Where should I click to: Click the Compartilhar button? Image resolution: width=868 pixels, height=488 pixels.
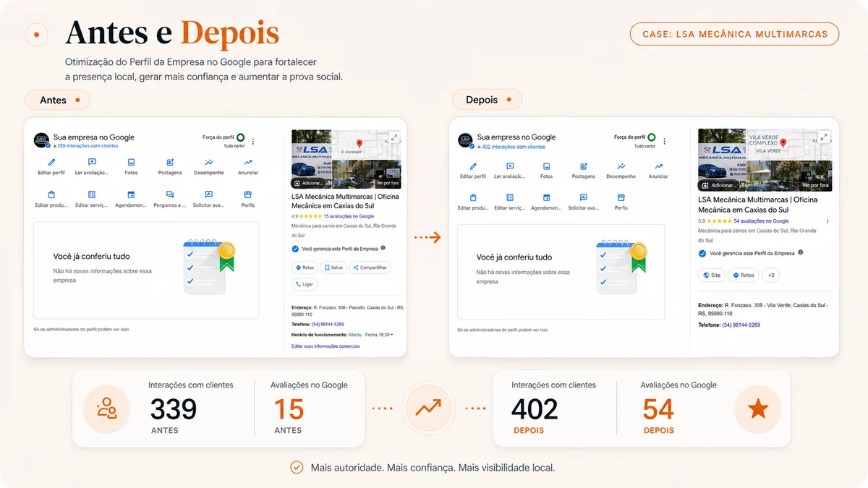370,267
